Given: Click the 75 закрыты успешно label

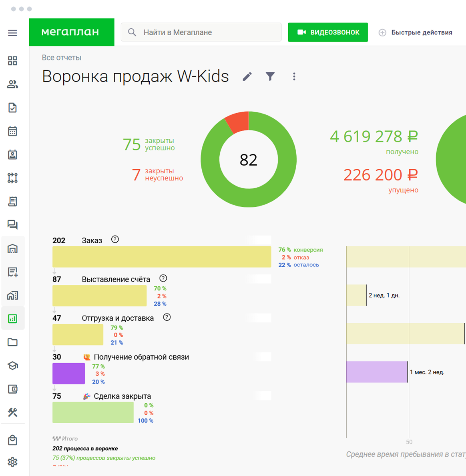Looking at the screenshot, I should pyautogui.click(x=149, y=144).
